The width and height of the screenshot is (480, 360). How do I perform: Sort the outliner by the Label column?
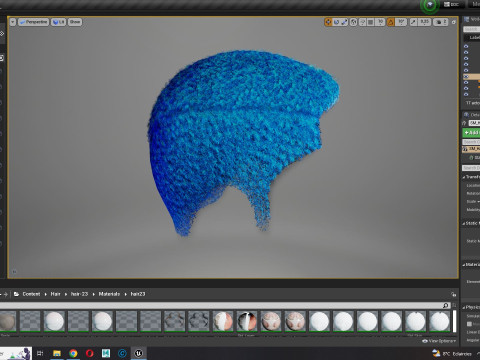click(x=475, y=37)
